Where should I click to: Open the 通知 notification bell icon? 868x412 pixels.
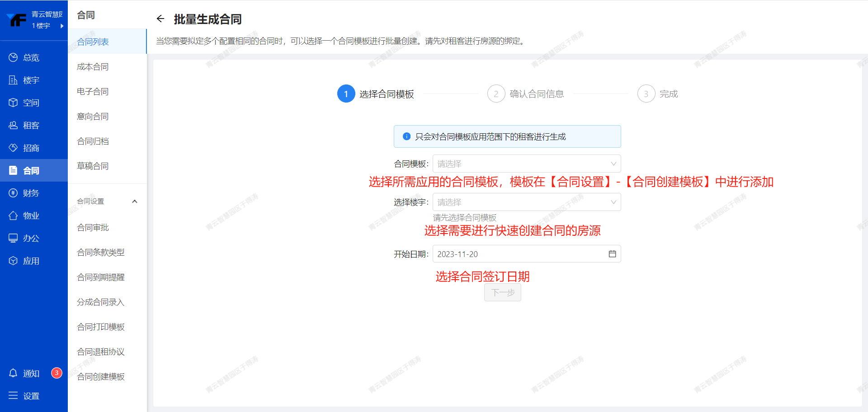(x=13, y=373)
